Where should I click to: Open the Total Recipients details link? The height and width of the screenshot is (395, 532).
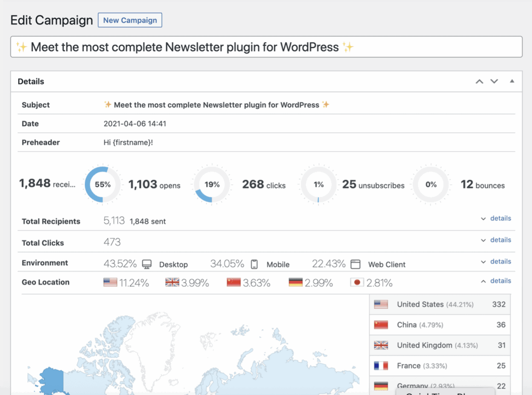pos(500,218)
